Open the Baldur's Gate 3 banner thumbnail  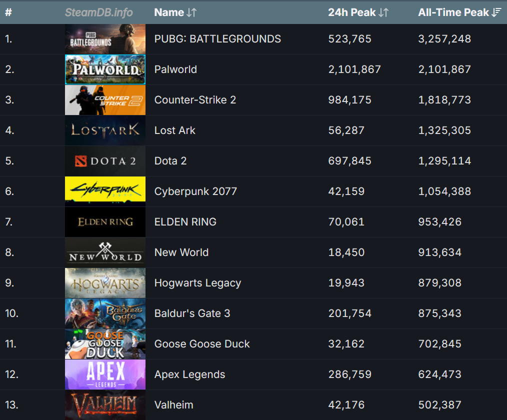pos(105,313)
